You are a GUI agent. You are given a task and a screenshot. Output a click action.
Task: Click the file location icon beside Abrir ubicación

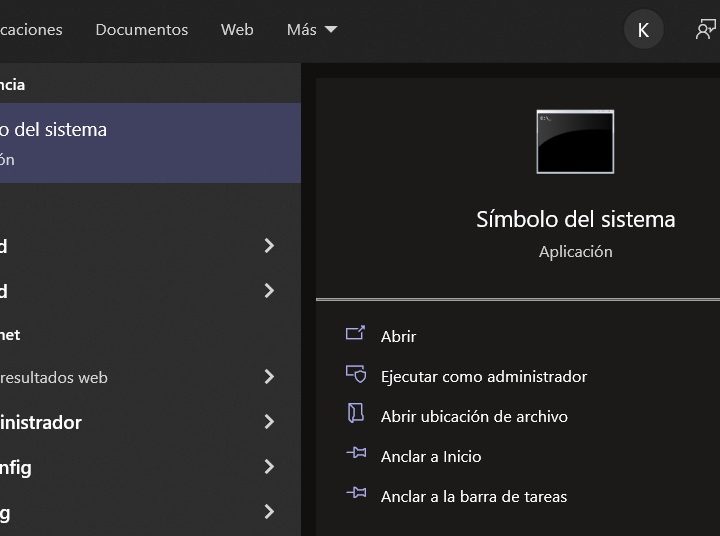pos(355,415)
